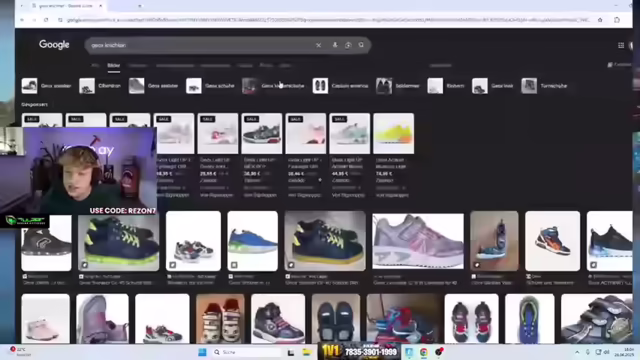
Task: Open Google Lens image search icon
Action: [x=348, y=45]
